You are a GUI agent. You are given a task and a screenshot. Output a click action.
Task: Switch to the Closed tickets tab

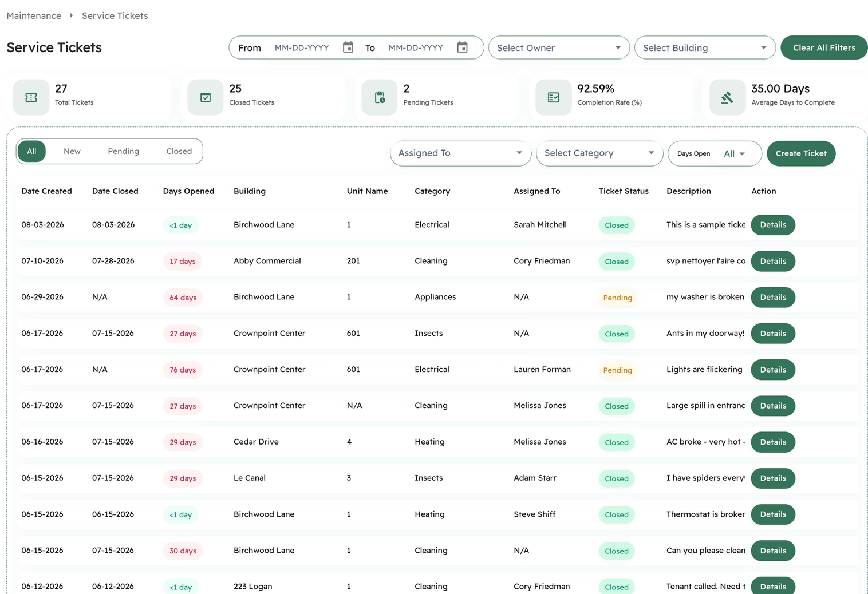click(179, 151)
